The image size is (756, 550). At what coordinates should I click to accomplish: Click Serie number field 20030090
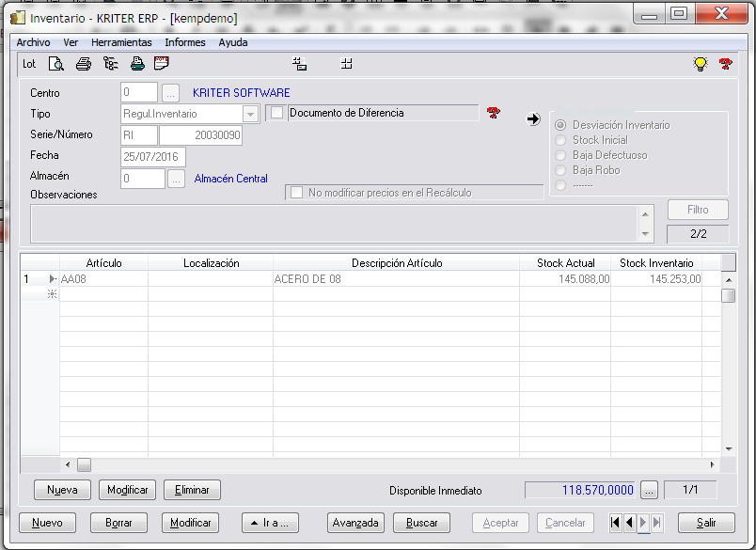point(200,135)
